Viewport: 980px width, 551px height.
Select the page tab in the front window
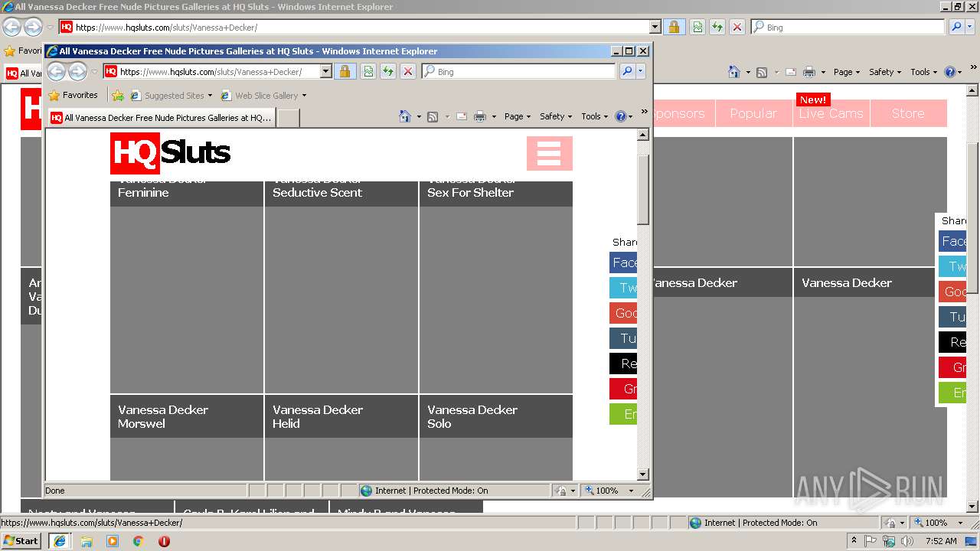[161, 118]
